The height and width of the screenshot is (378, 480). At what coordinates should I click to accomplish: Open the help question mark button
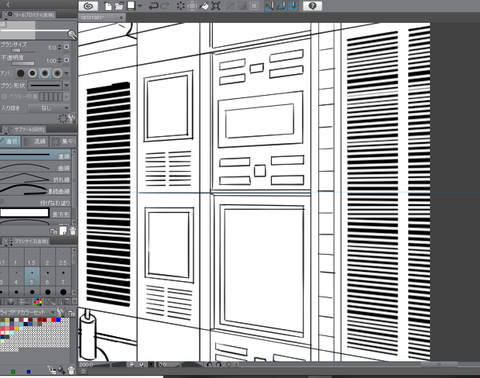pyautogui.click(x=312, y=6)
